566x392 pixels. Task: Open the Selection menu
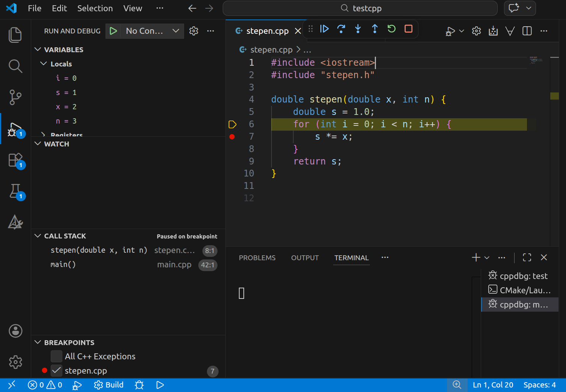point(95,8)
